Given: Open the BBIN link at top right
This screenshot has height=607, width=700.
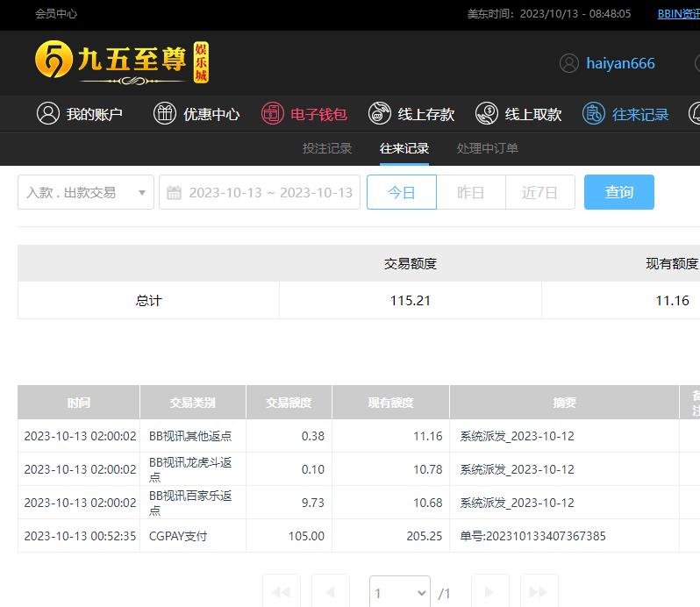Looking at the screenshot, I should (678, 14).
